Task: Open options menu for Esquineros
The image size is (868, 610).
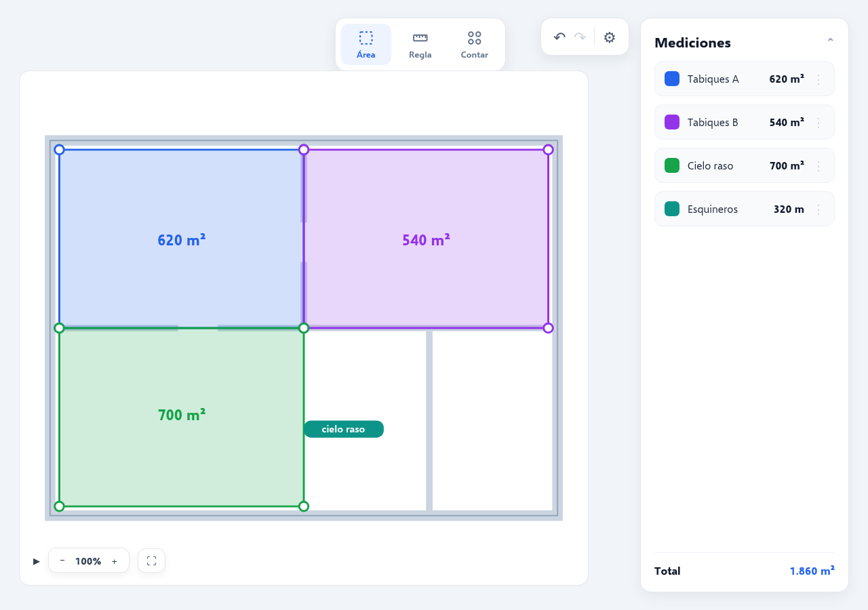Action: tap(818, 209)
